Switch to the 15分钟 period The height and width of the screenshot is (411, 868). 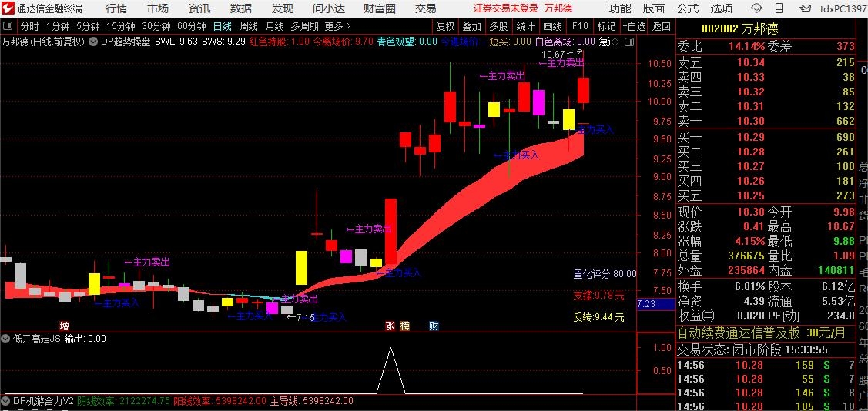pos(121,26)
